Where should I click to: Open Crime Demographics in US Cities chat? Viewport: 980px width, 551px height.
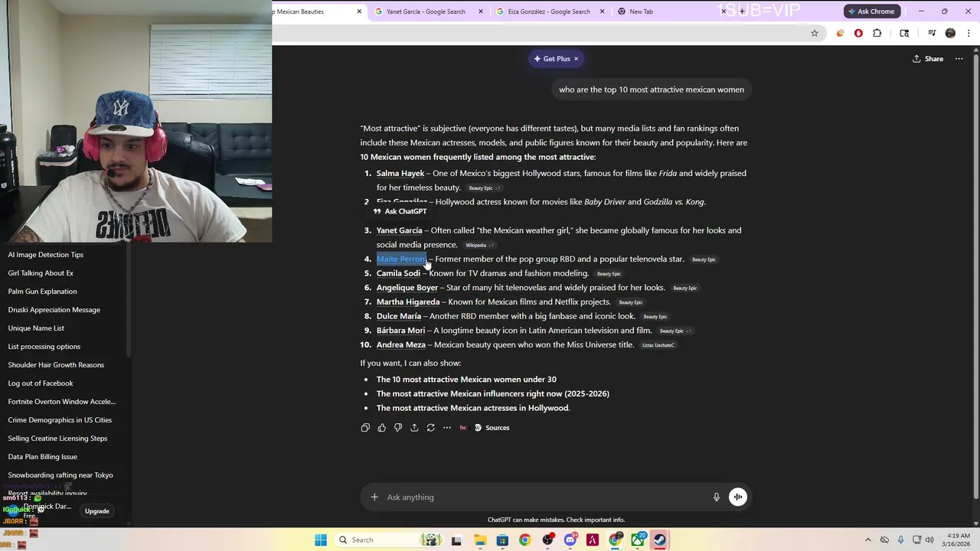pyautogui.click(x=60, y=420)
